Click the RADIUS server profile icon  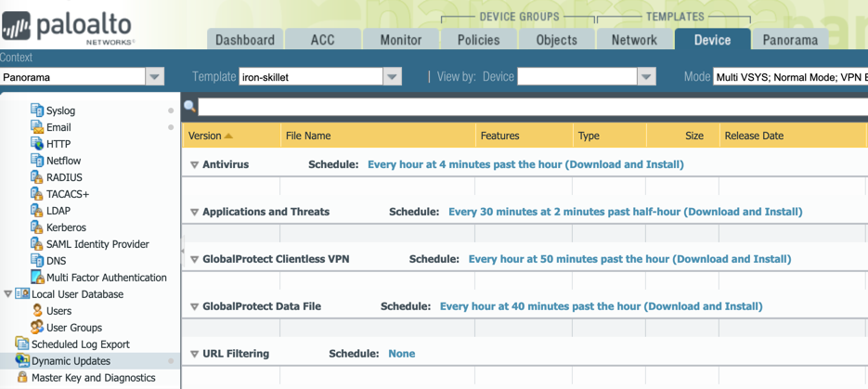[x=37, y=177]
